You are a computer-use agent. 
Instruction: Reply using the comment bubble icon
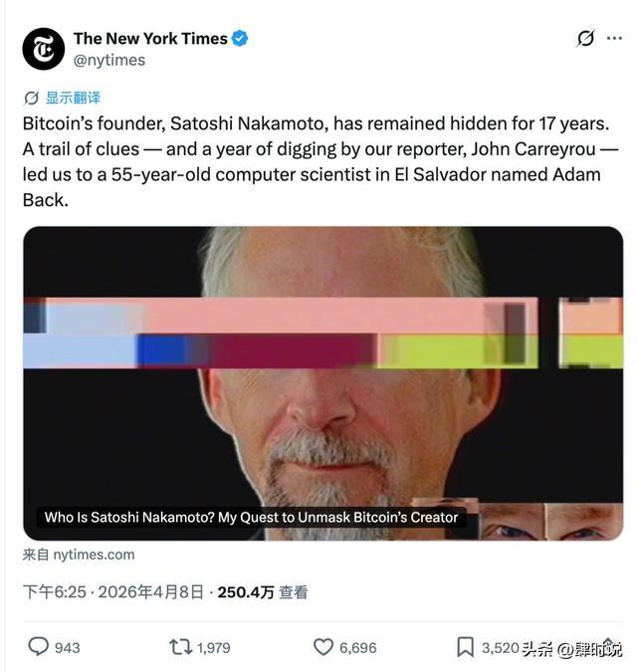tap(38, 647)
